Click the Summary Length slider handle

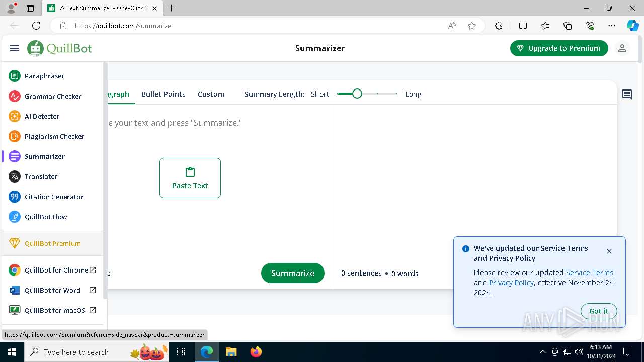pos(357,94)
